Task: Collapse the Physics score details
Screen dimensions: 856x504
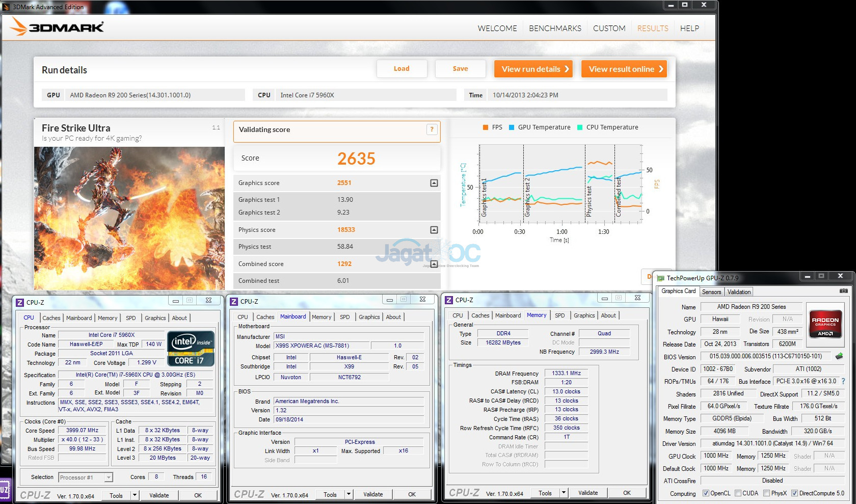Action: point(434,230)
